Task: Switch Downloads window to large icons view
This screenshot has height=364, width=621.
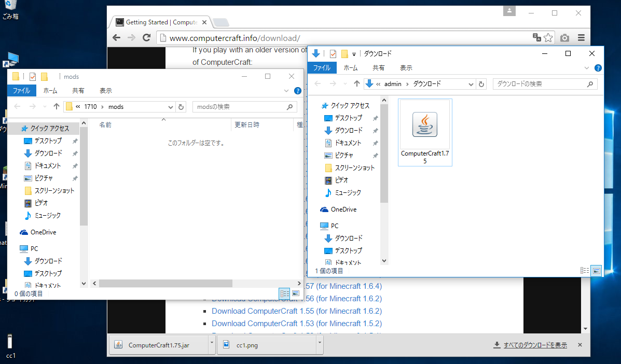Action: pos(596,270)
